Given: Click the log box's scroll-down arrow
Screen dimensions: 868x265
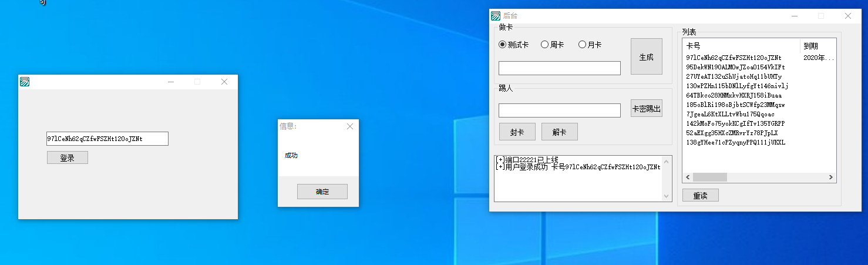Looking at the screenshot, I should click(x=666, y=196).
